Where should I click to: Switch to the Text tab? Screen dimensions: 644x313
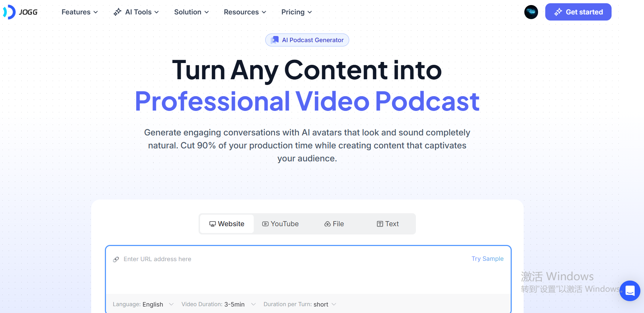tap(388, 224)
